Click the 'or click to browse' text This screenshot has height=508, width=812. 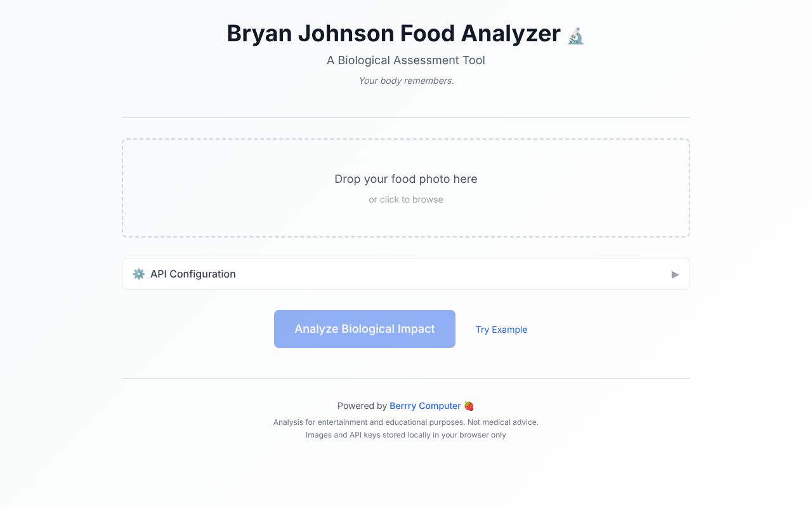[406, 199]
